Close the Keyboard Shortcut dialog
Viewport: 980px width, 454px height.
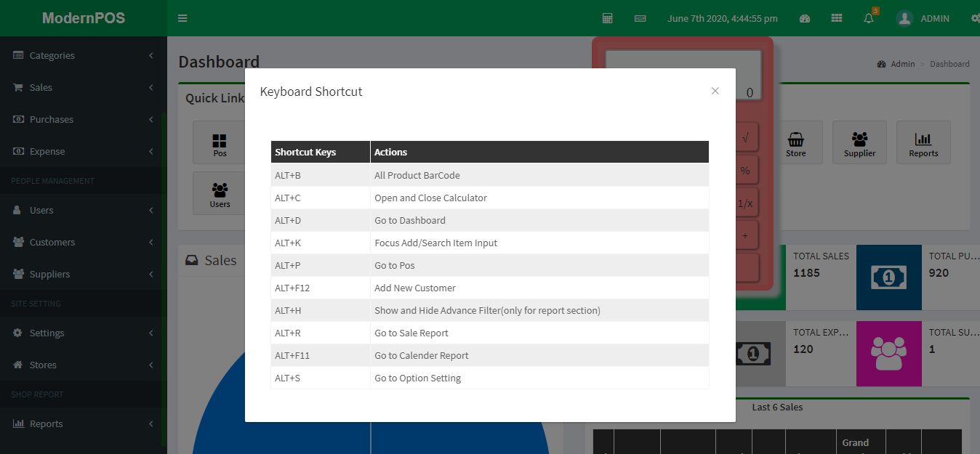[715, 91]
